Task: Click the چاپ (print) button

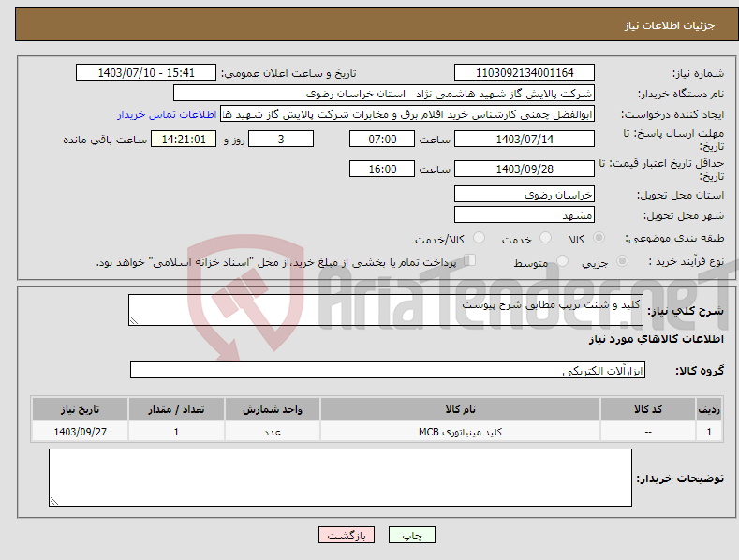Action: point(411,535)
